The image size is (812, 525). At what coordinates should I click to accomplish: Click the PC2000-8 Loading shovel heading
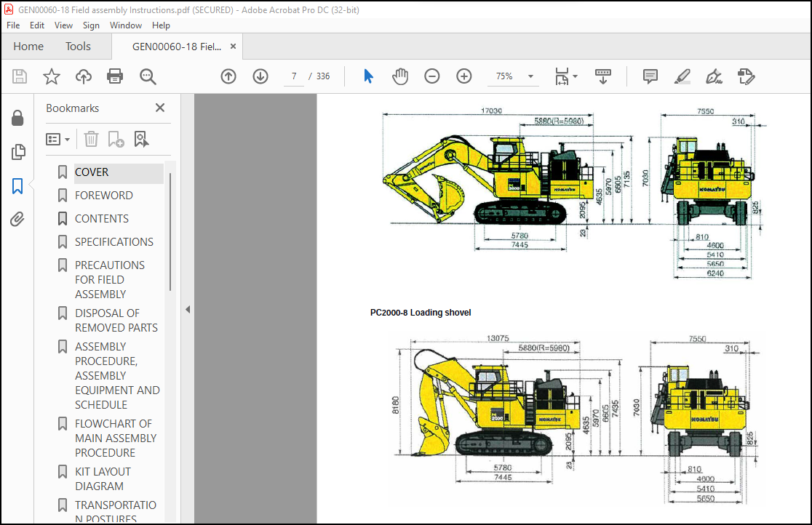click(421, 313)
